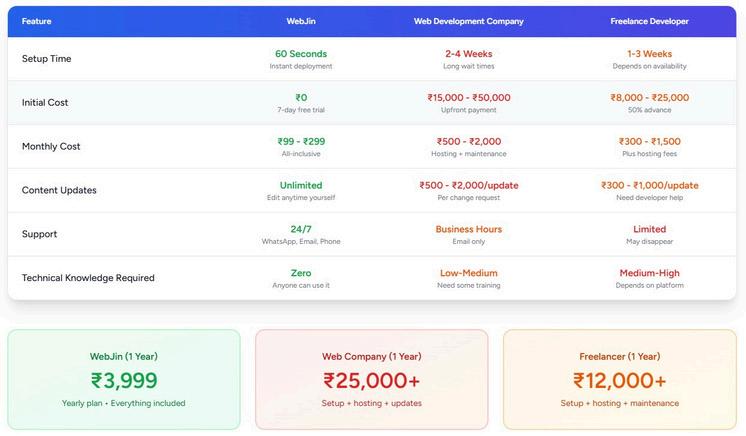Select the Initial Cost row label
The image size is (746, 436).
(45, 102)
